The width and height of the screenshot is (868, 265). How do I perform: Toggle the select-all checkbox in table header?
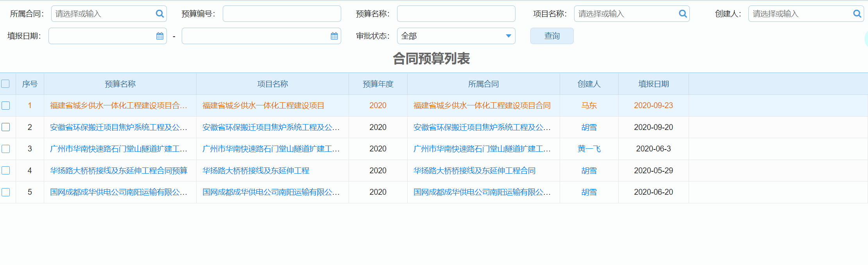[5, 84]
